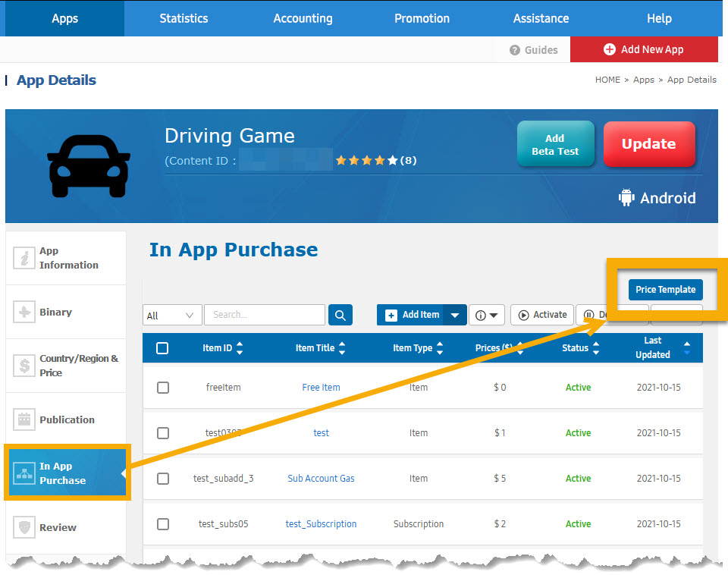Click into the Search text field
The image size is (728, 575).
click(x=265, y=315)
